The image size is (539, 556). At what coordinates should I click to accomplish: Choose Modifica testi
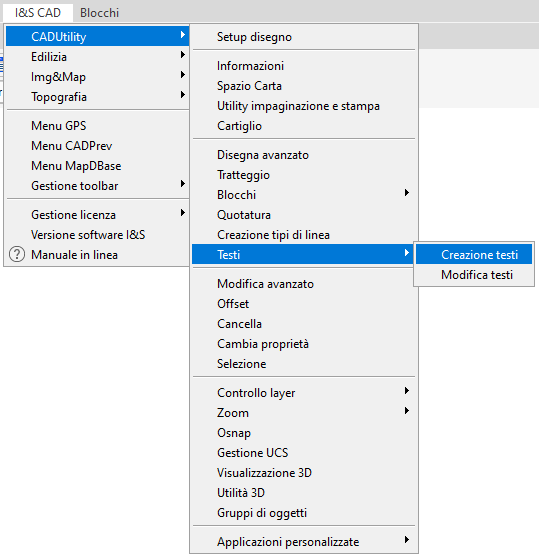[474, 274]
